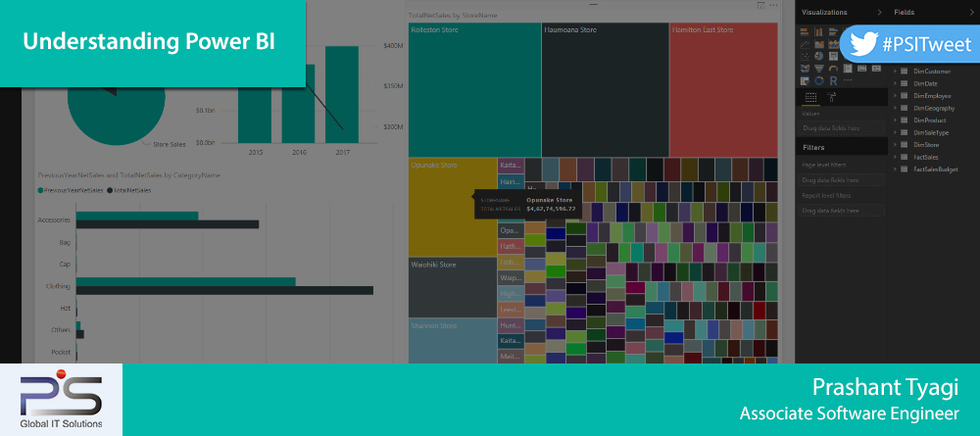Select the DimGeography table name
Viewport: 980px width, 436px height.
pos(934,108)
